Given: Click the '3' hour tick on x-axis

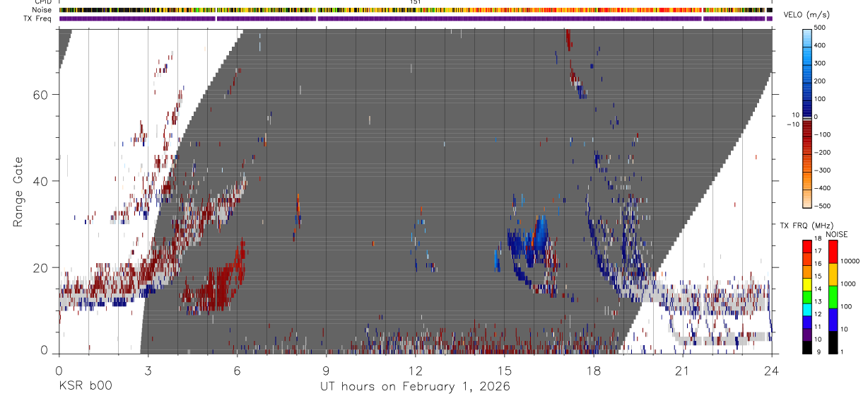Looking at the screenshot, I should click(x=148, y=370).
